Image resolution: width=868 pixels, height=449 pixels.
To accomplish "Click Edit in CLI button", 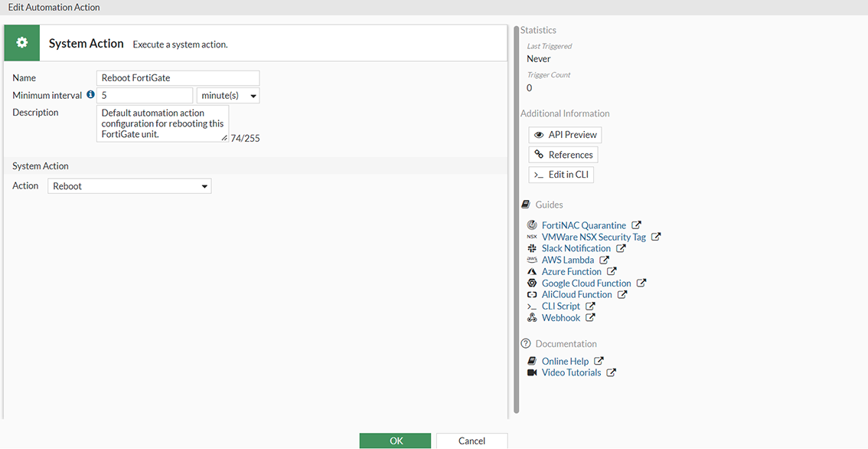I will (x=561, y=175).
